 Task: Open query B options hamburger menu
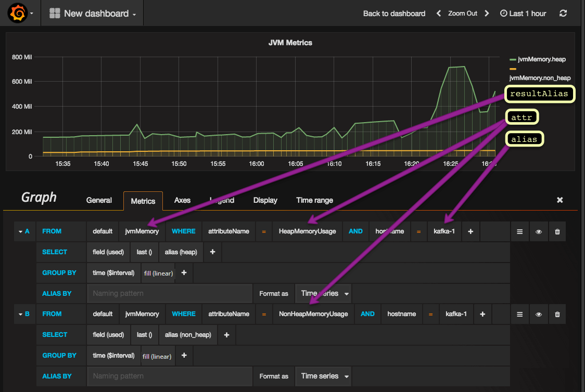520,314
